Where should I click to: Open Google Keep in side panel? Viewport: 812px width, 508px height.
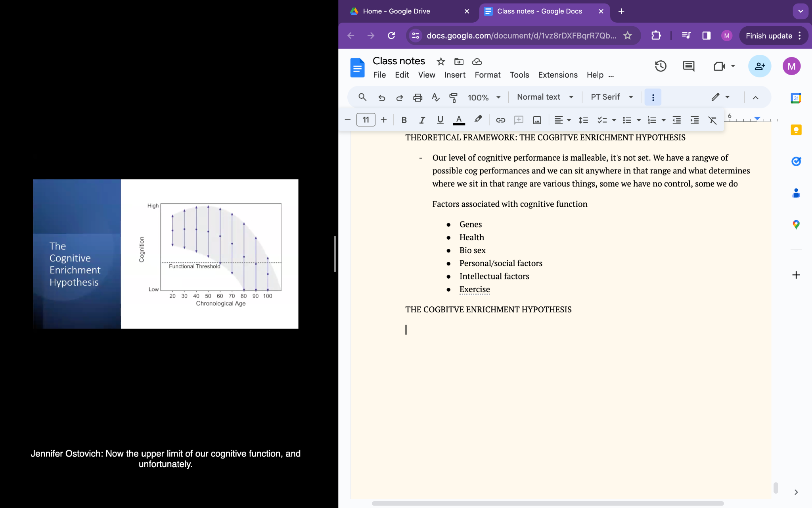point(796,130)
